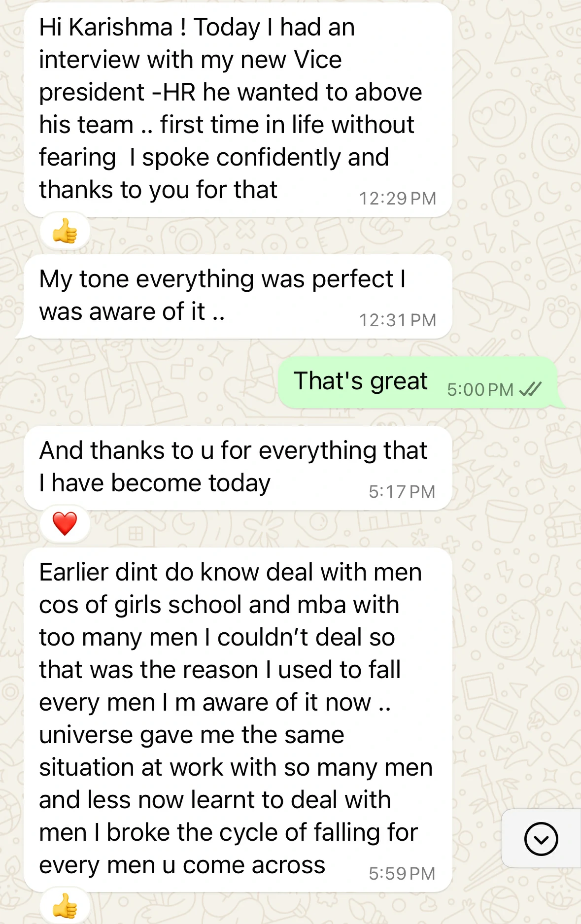Tap the red heart reaction

click(65, 523)
